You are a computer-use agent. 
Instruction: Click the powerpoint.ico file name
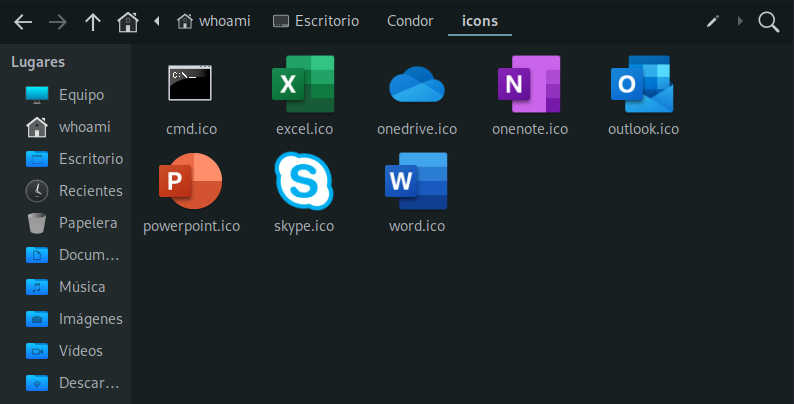click(x=191, y=226)
